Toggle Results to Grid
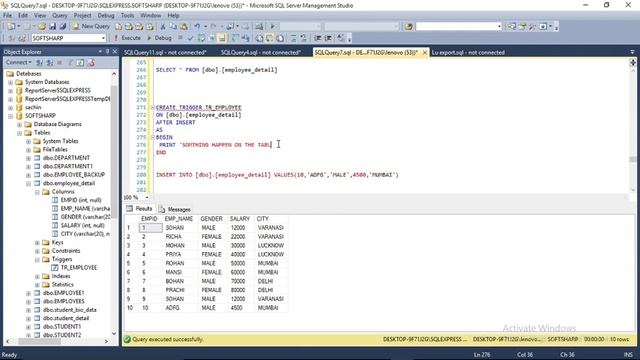The image size is (640, 360). click(x=269, y=38)
